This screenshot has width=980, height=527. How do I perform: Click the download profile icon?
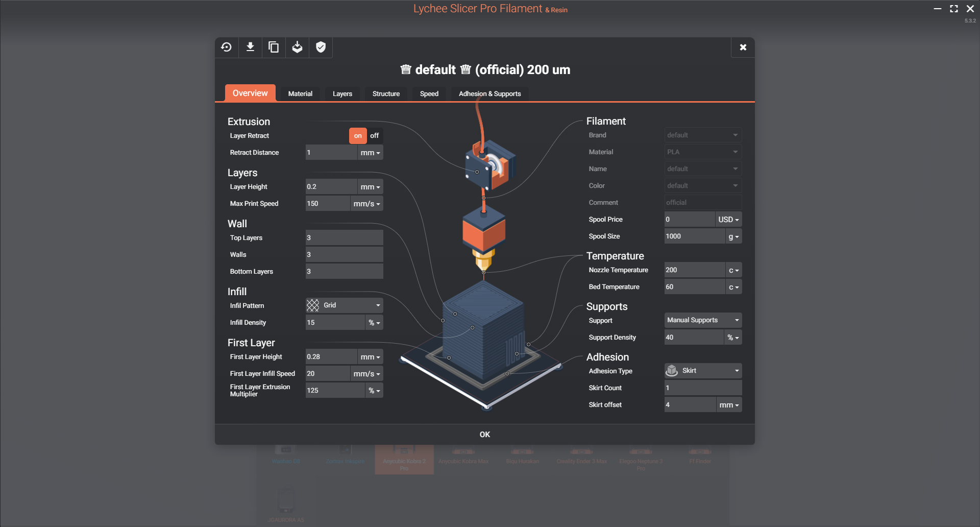pyautogui.click(x=250, y=47)
